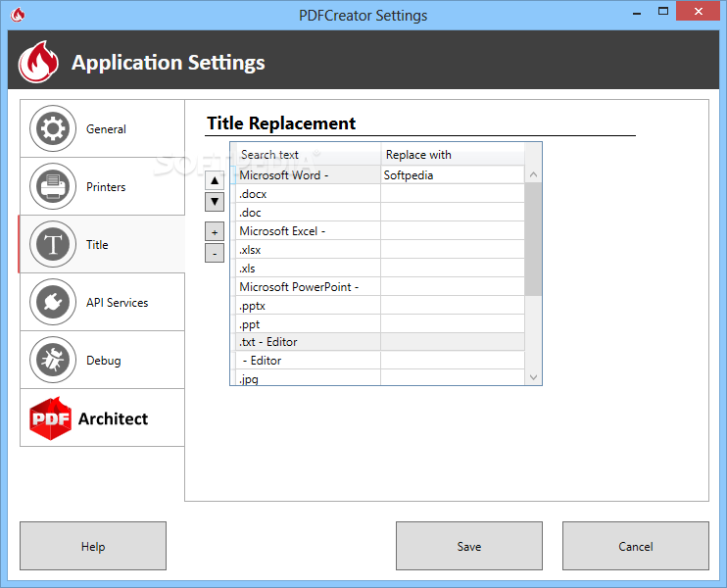This screenshot has height=588, width=727.
Task: Click the PDFCreator flame logo in header
Action: (x=38, y=62)
